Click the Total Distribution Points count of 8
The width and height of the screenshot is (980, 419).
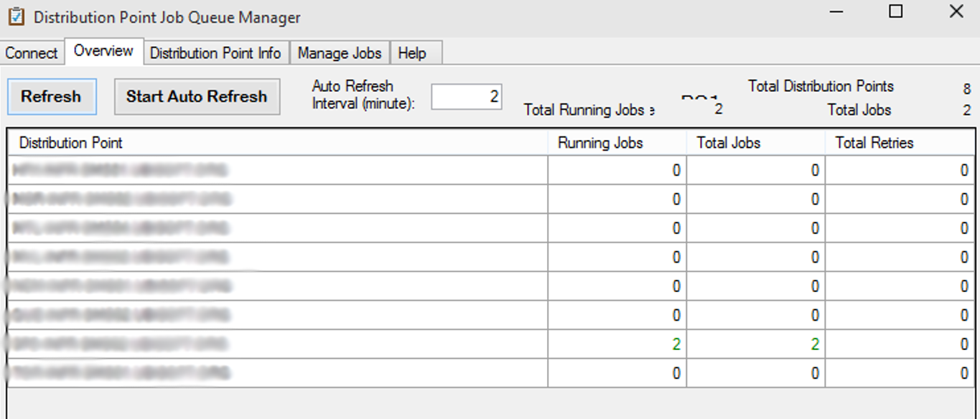[x=966, y=86]
